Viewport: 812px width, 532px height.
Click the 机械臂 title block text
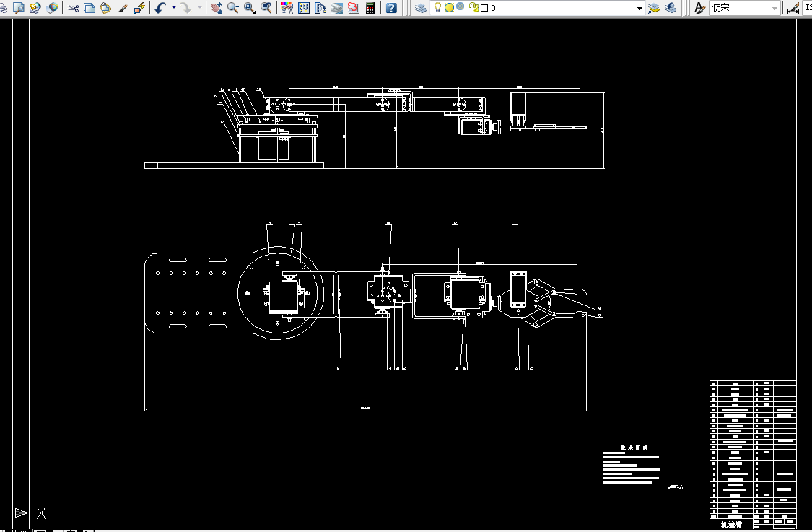[x=731, y=525]
